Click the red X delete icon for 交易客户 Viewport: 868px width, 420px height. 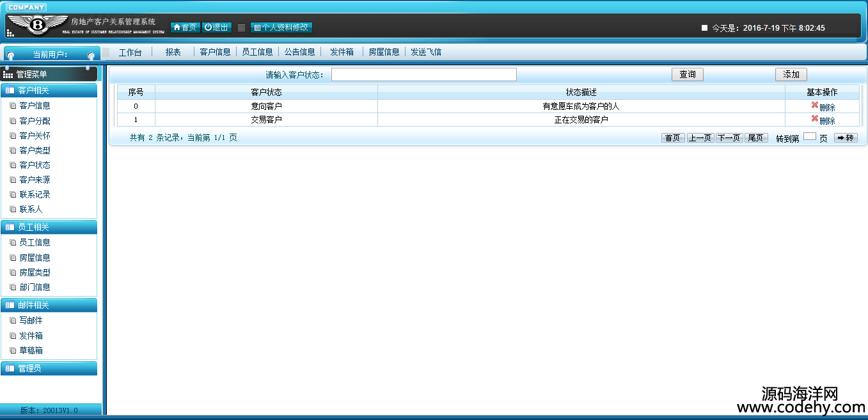[x=814, y=119]
